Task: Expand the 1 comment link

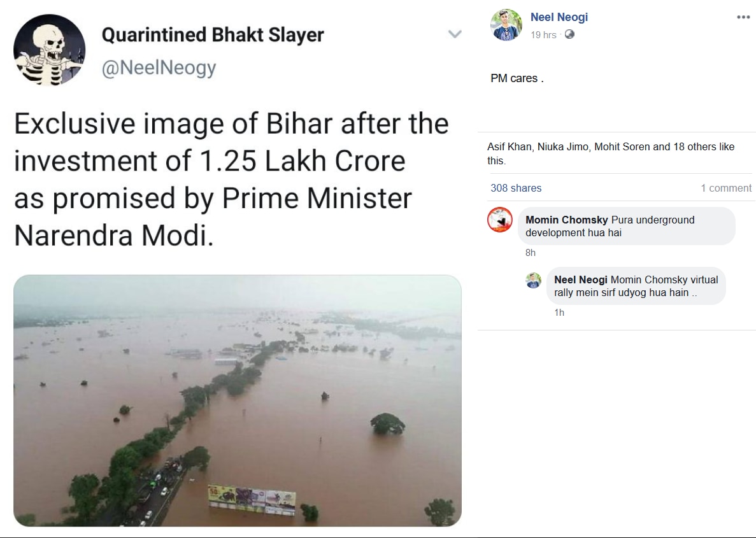Action: [726, 188]
